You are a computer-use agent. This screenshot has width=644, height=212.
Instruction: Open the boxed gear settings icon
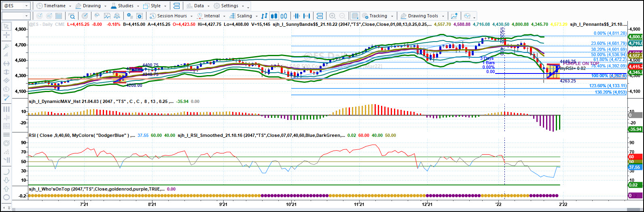tap(140, 16)
